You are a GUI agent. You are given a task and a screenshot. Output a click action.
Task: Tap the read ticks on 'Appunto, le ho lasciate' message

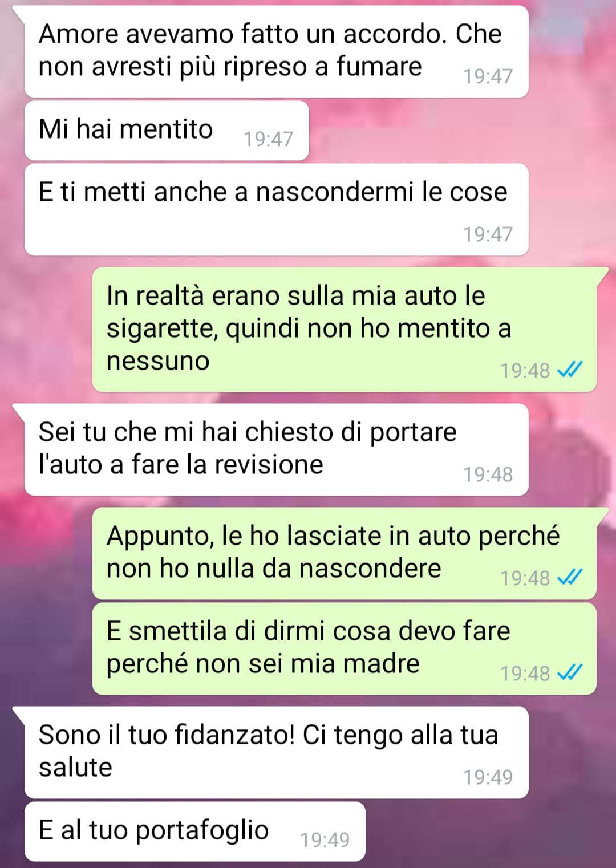click(569, 578)
